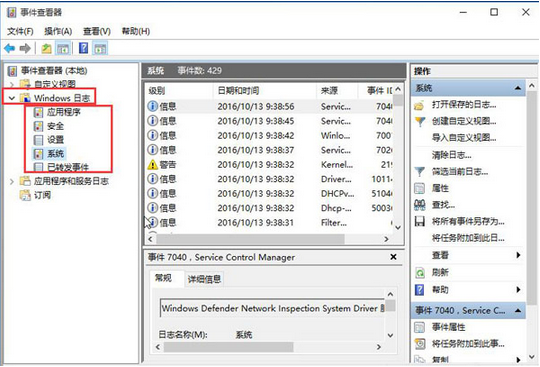Select the Winlo... event at 9:38:42

269,135
